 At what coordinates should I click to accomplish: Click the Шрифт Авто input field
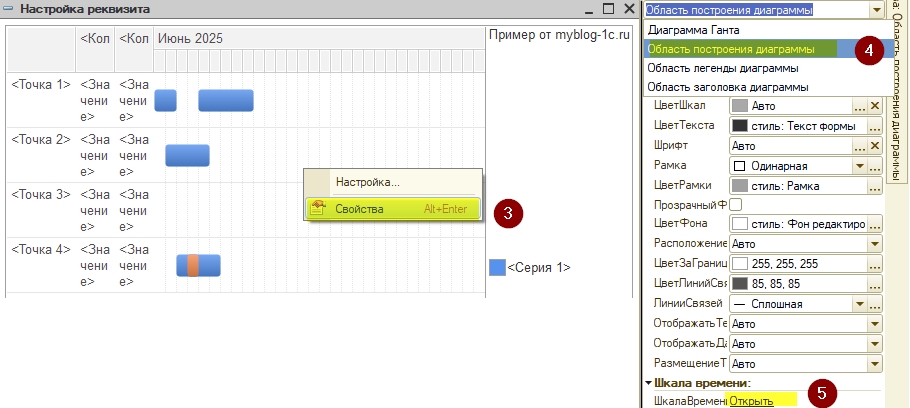pyautogui.click(x=791, y=146)
